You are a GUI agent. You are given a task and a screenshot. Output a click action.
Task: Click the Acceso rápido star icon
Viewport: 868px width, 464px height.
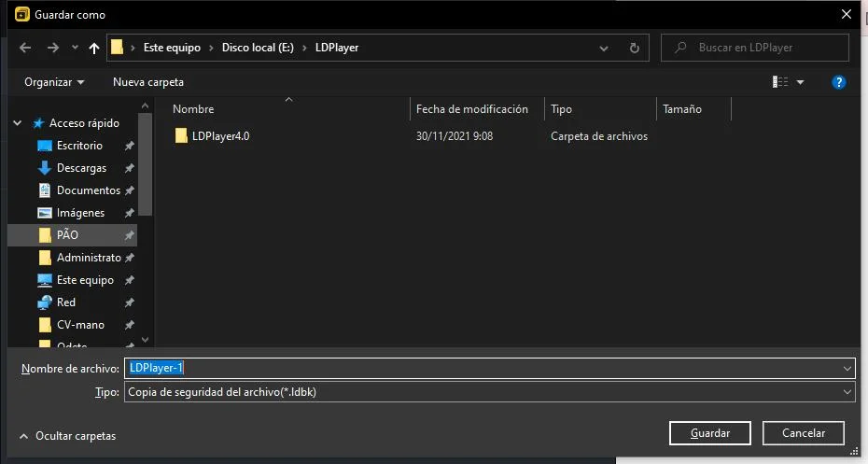pyautogui.click(x=38, y=123)
